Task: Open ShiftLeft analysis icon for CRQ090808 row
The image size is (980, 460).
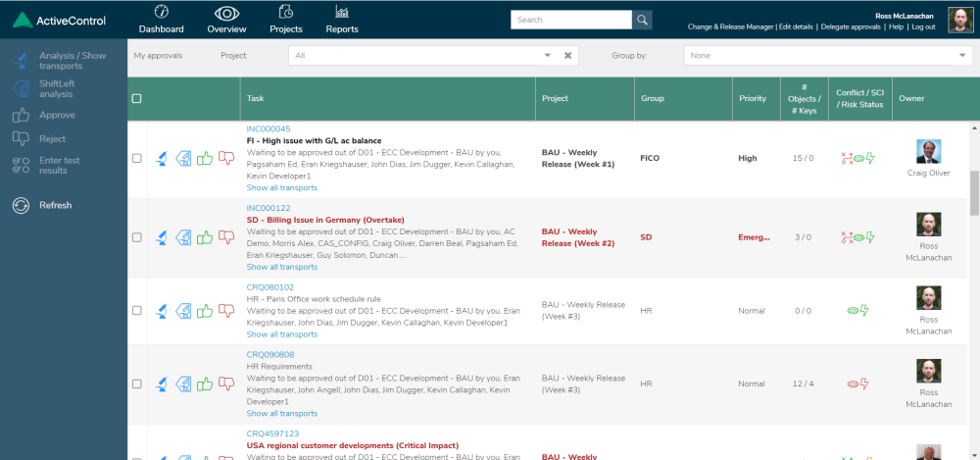Action: pyautogui.click(x=182, y=383)
